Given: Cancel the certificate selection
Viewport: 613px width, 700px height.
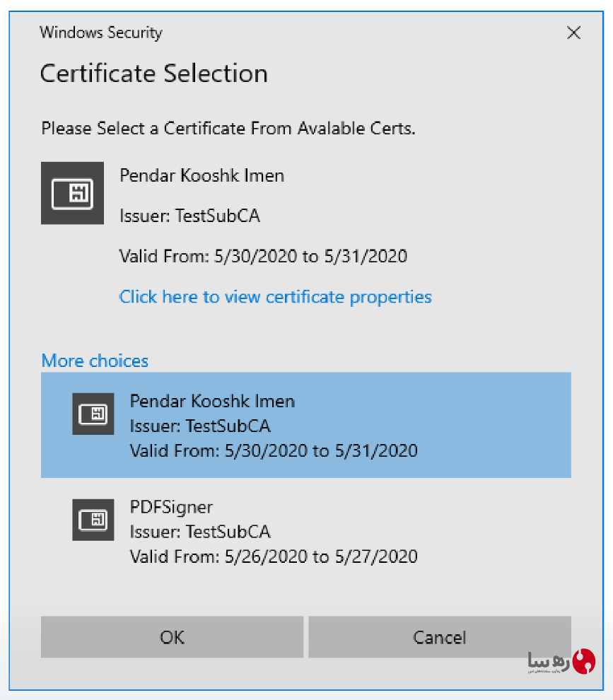Looking at the screenshot, I should [x=439, y=637].
